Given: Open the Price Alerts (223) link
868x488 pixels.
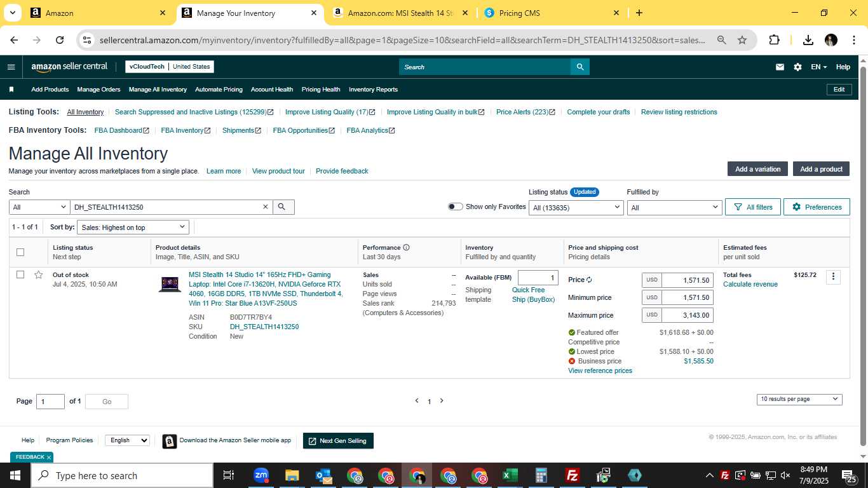Looking at the screenshot, I should pyautogui.click(x=526, y=112).
